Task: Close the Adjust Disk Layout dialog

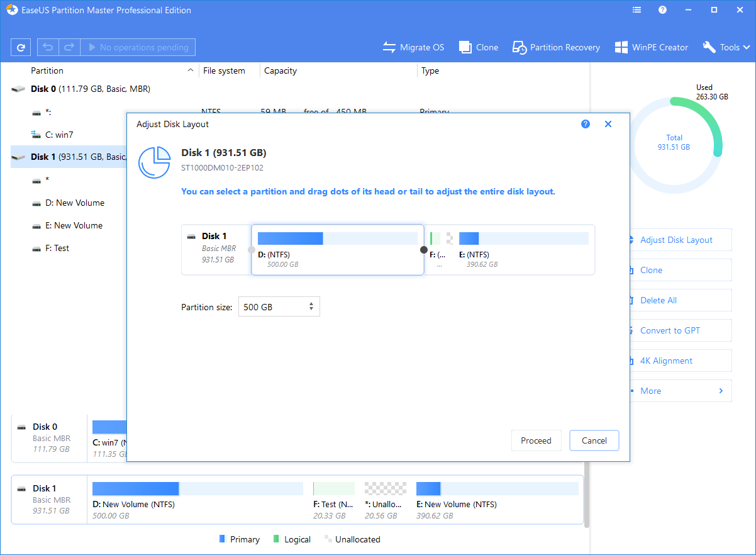Action: pyautogui.click(x=608, y=124)
